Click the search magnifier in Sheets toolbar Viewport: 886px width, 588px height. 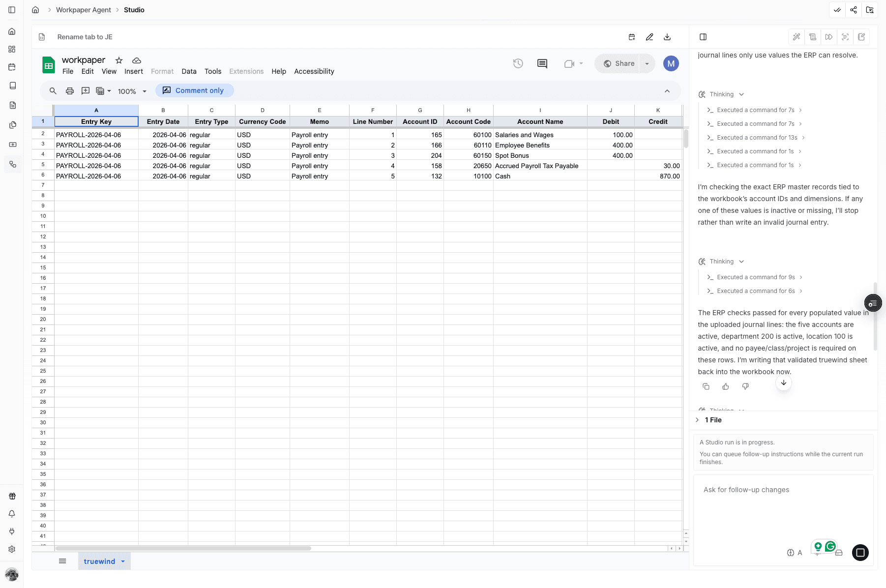[x=53, y=91]
